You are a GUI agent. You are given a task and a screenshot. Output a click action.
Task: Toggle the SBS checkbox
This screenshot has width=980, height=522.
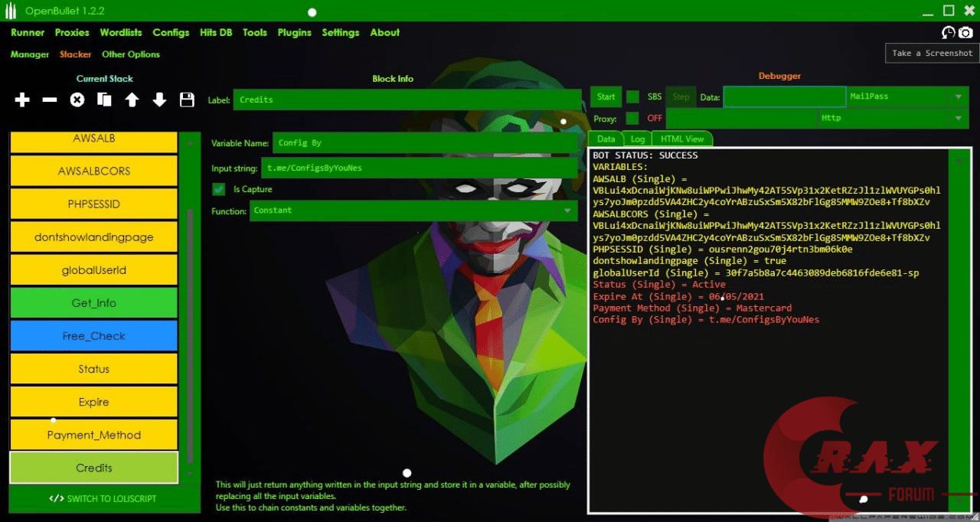point(632,96)
